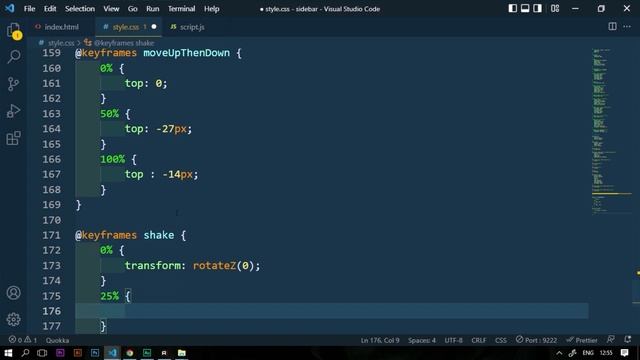Toggle the Primary Side Bar
640x360 pixels.
(x=513, y=9)
